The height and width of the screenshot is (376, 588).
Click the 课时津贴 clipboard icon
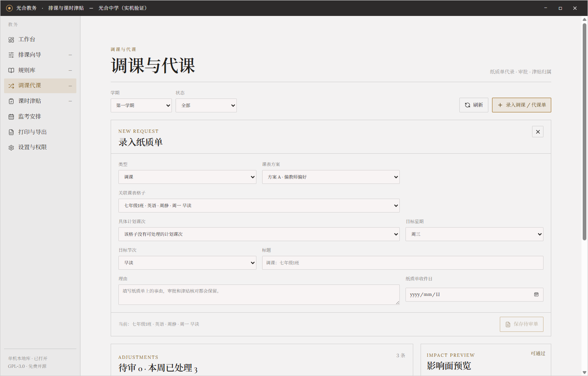coord(11,101)
